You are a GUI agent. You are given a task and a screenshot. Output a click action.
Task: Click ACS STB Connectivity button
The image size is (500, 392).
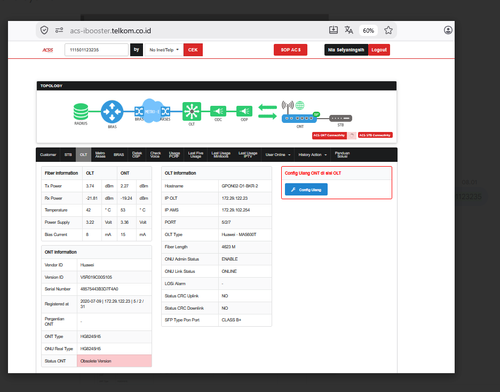[375, 135]
